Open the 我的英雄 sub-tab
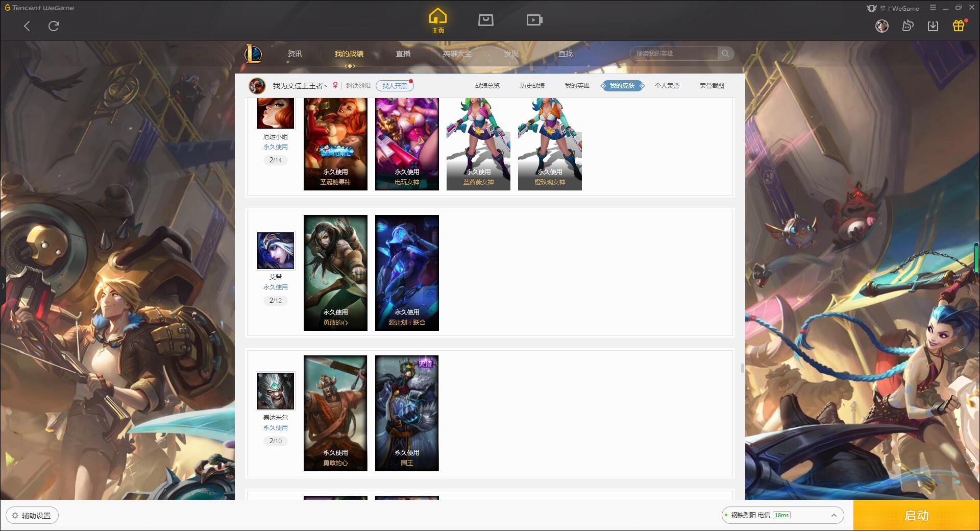This screenshot has height=531, width=980. tap(577, 86)
